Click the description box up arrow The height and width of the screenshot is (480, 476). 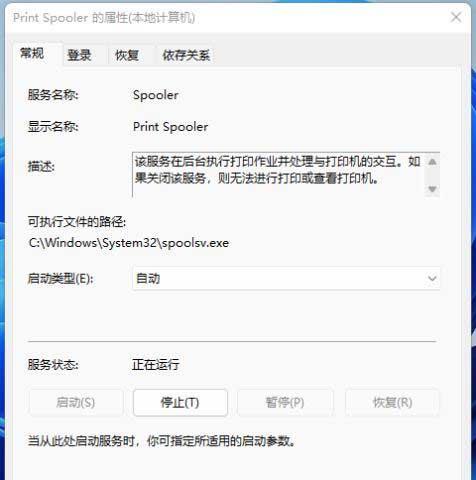(432, 162)
